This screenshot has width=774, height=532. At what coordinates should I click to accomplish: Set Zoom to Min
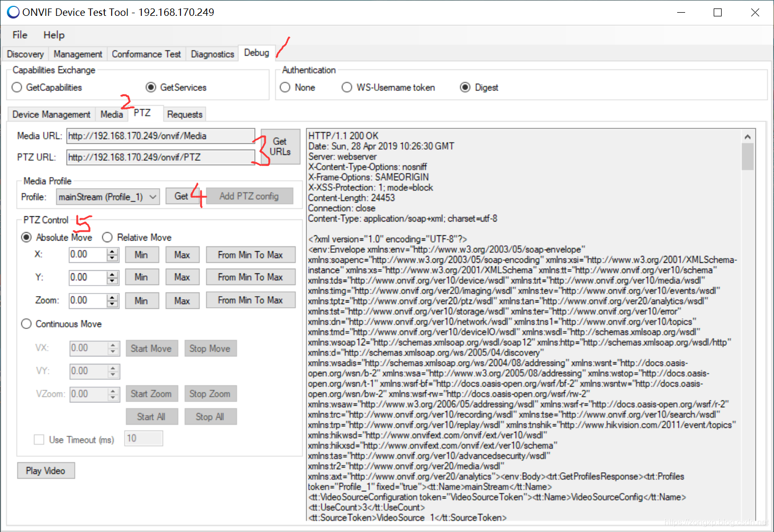pyautogui.click(x=141, y=300)
